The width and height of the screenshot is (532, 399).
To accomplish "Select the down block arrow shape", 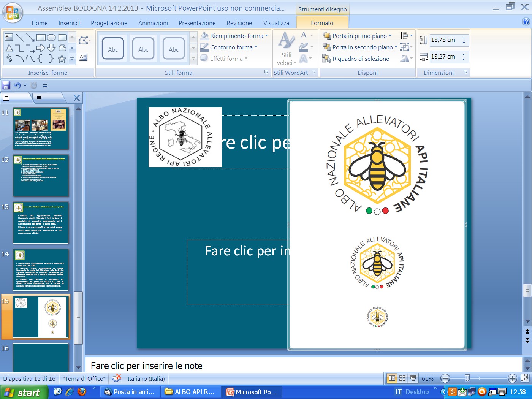I will 51,48.
